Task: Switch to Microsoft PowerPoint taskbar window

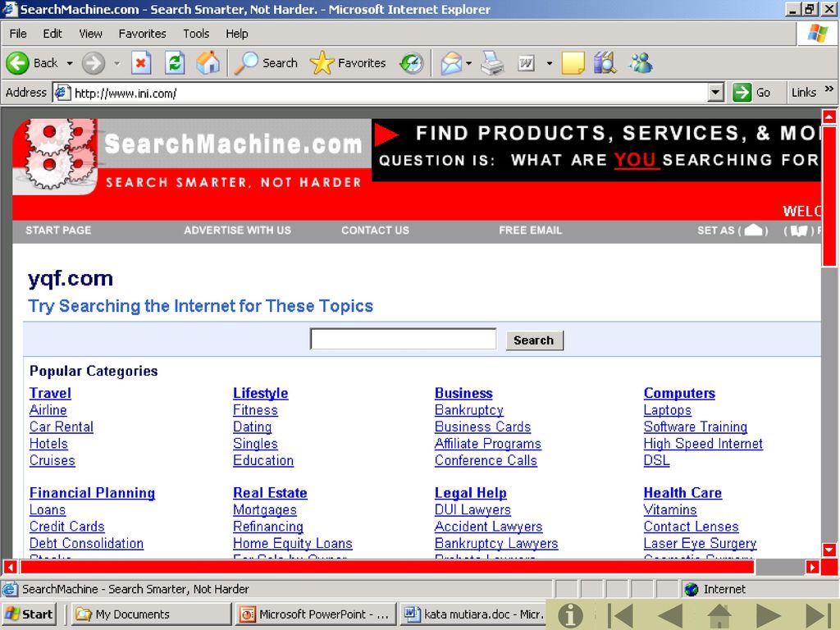Action: (316, 614)
